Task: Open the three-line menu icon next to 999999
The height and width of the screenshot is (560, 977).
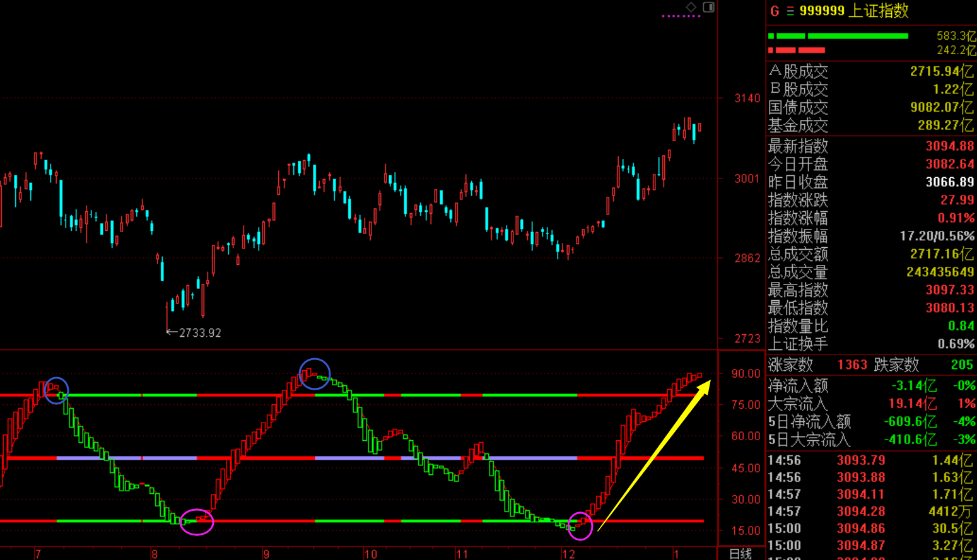Action: coord(790,11)
